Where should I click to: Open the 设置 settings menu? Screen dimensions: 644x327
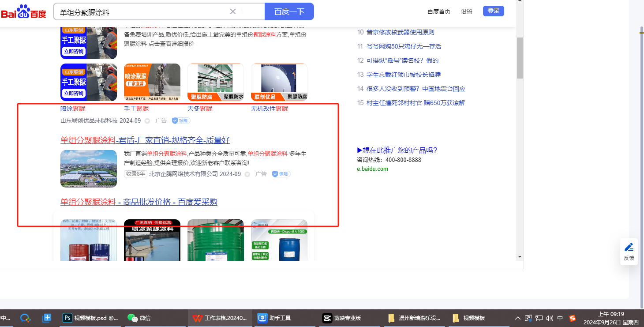467,11
